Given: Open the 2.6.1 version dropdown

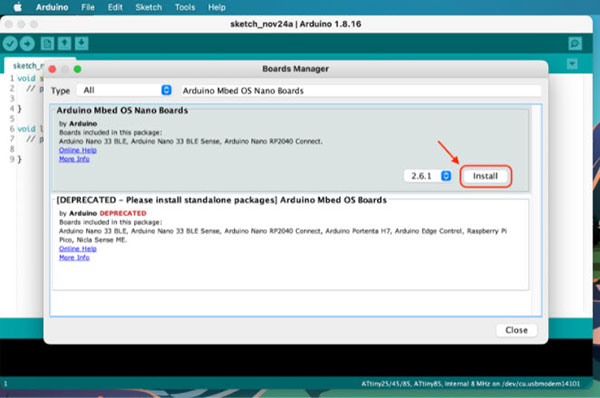Looking at the screenshot, I should (x=428, y=176).
